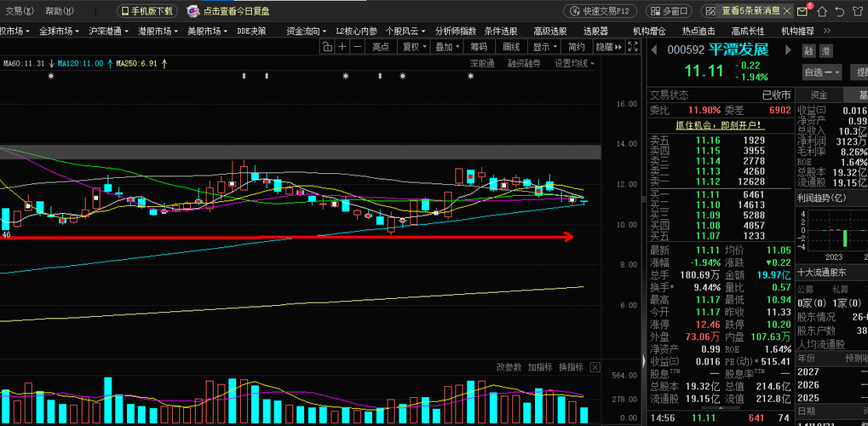
Task: Open the L2核心内参 menu item
Action: coord(357,31)
